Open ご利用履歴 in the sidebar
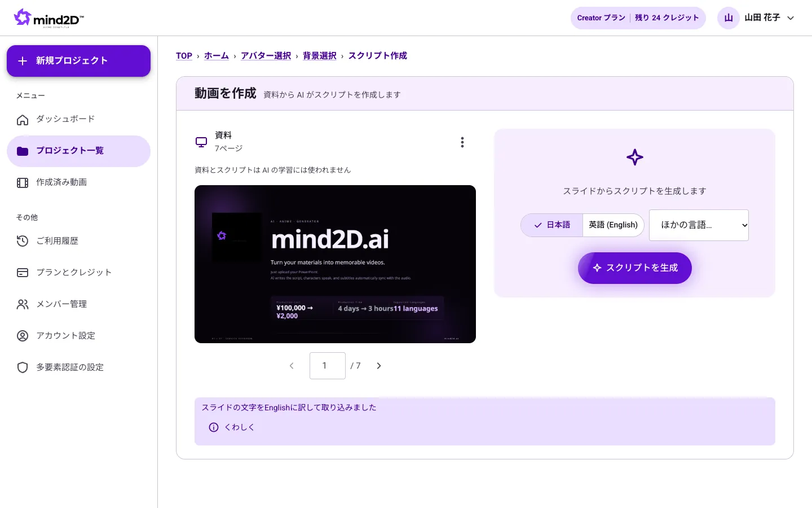The height and width of the screenshot is (508, 812). coord(78,242)
